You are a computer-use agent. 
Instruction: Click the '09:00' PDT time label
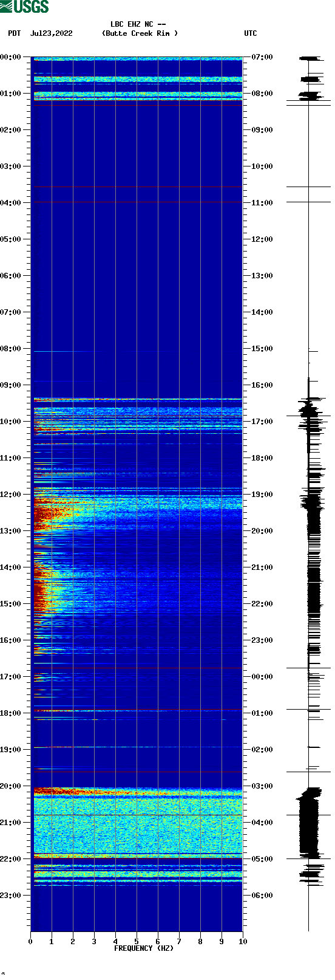click(10, 385)
